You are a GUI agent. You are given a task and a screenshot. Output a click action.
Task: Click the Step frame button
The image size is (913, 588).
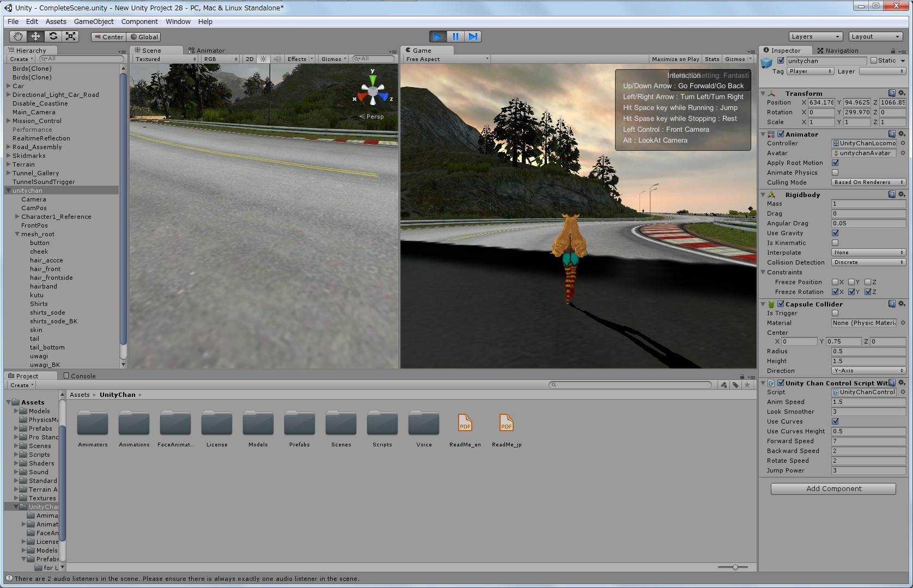pos(473,36)
